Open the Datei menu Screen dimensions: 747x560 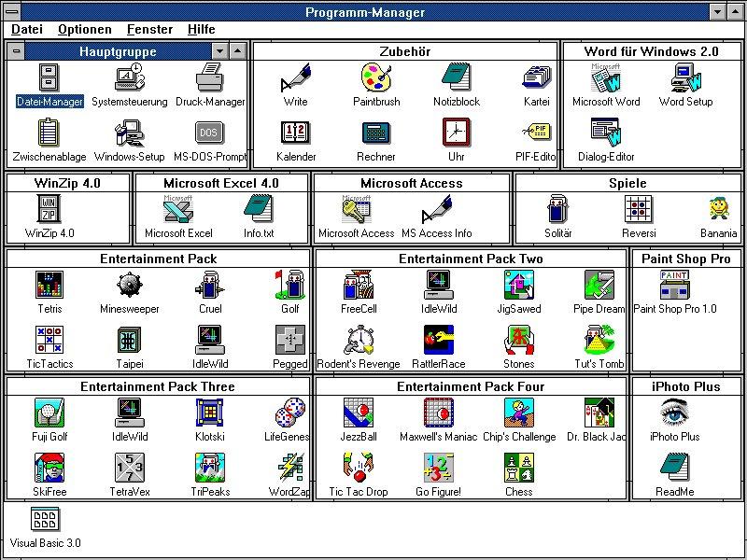(x=26, y=30)
